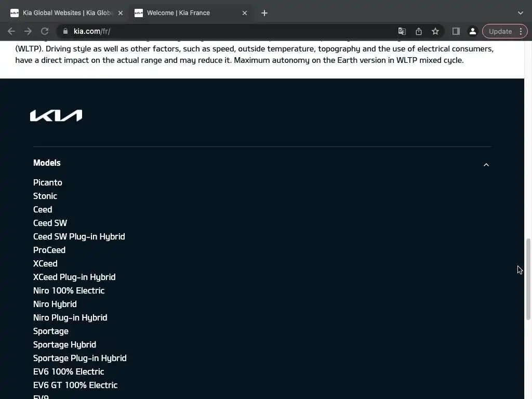Viewport: 532px width, 399px height.
Task: Collapse the Models section chevron
Action: (486, 165)
